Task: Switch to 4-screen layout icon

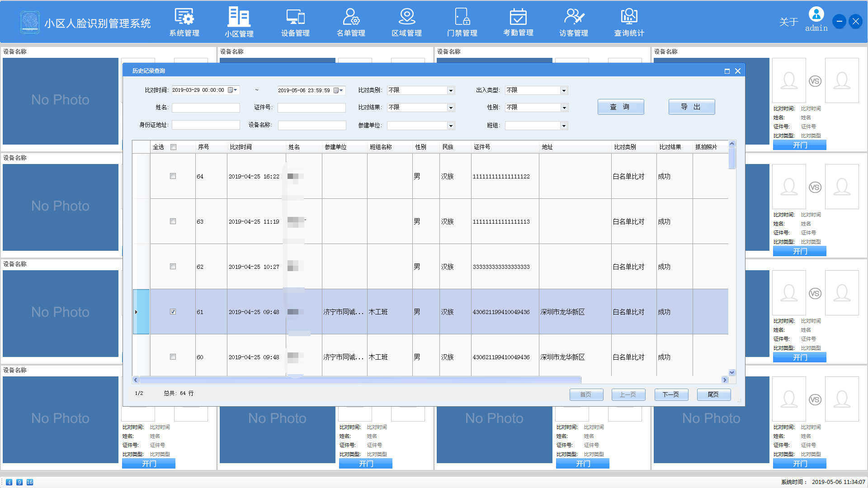Action: click(9, 482)
